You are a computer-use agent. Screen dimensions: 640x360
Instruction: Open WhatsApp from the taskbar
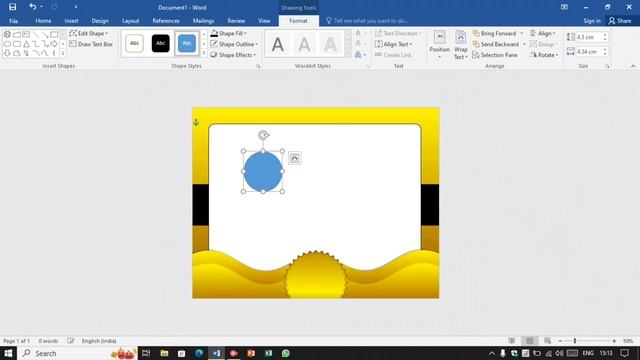286,353
